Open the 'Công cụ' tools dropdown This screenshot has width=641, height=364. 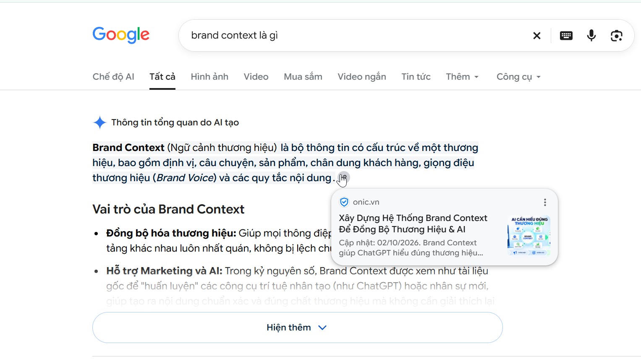point(518,77)
